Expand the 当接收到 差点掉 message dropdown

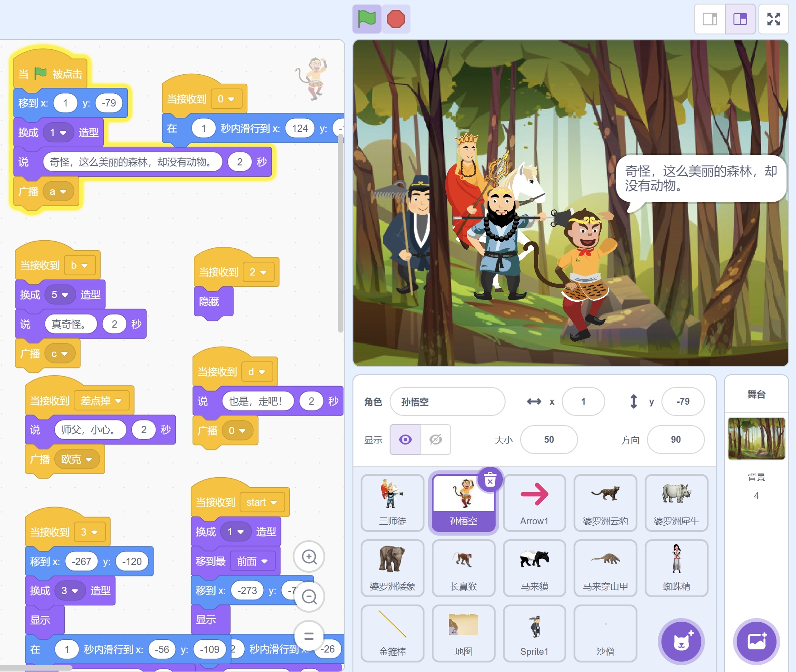[x=118, y=401]
